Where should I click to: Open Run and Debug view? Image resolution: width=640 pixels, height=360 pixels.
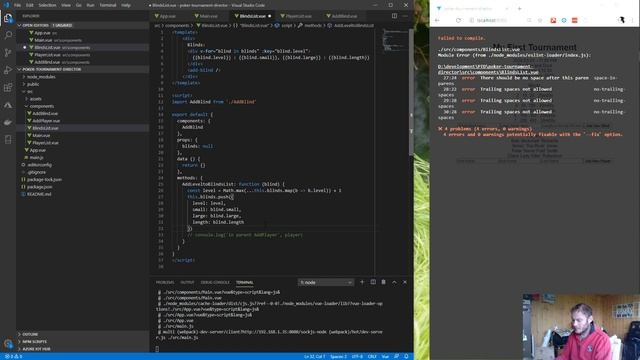8,70
